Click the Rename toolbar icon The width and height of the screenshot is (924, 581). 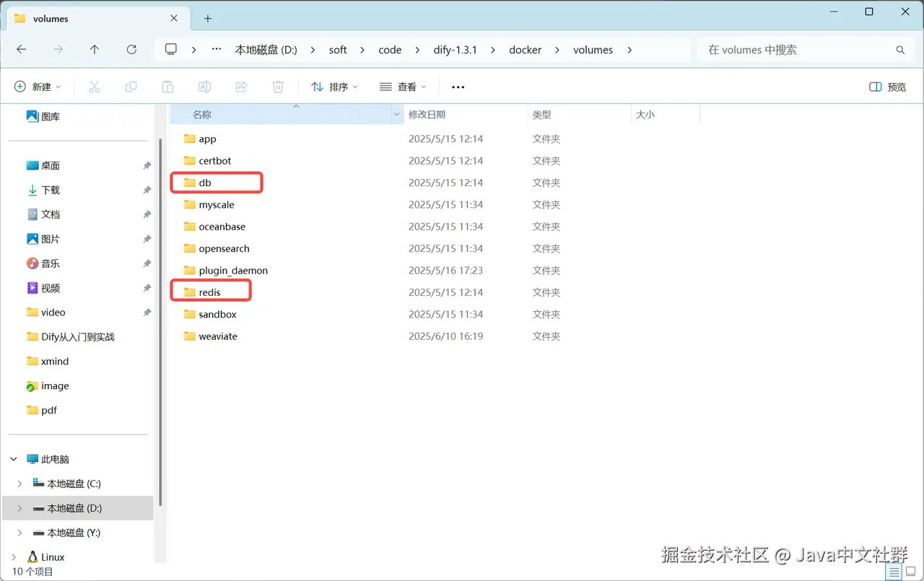(x=204, y=87)
